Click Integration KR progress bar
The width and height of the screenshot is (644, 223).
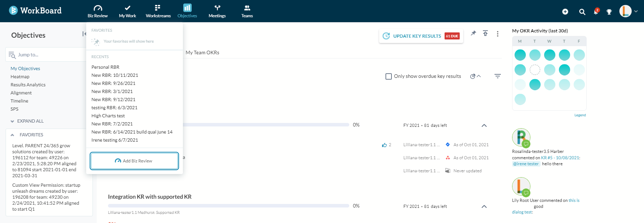tap(229, 206)
